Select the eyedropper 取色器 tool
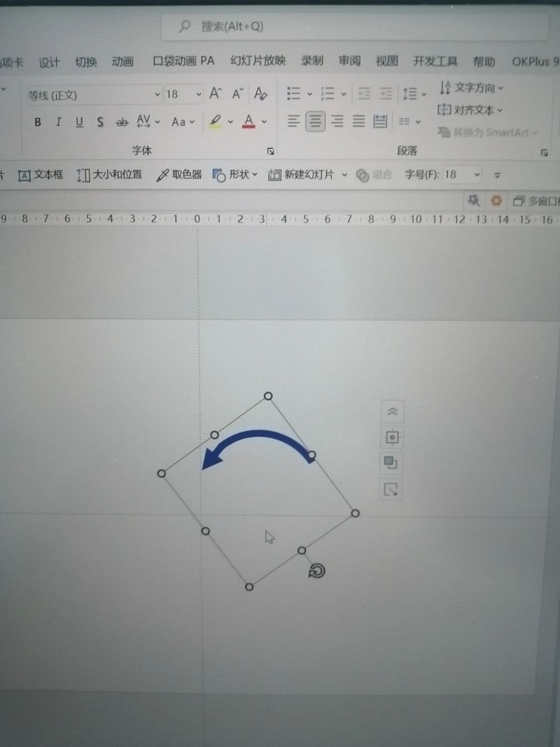 pyautogui.click(x=179, y=174)
